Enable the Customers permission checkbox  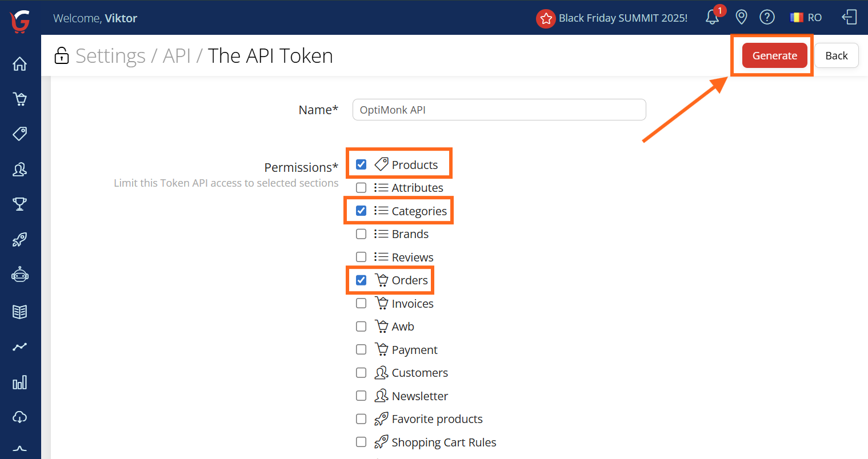click(361, 373)
